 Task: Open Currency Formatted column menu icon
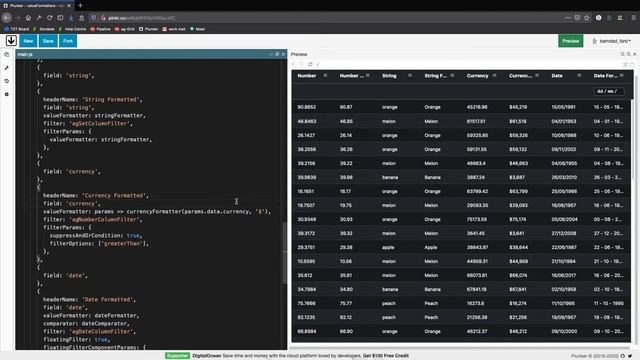[537, 76]
